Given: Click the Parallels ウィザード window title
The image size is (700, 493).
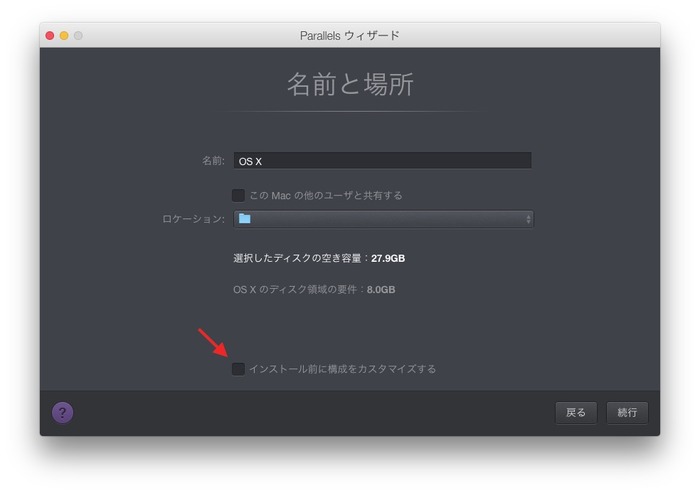Looking at the screenshot, I should coord(350,35).
